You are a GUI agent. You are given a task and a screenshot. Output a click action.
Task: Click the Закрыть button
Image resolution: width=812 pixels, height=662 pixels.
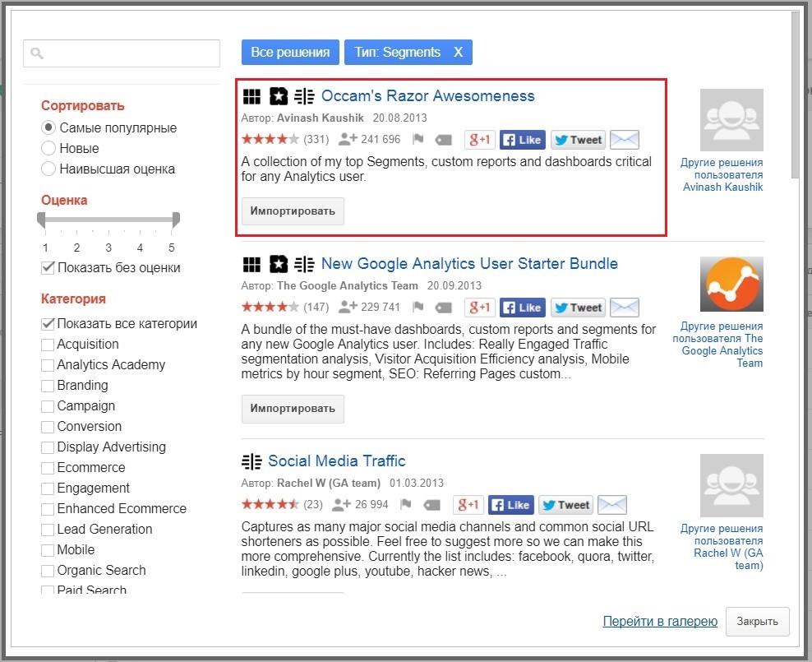pyautogui.click(x=757, y=622)
